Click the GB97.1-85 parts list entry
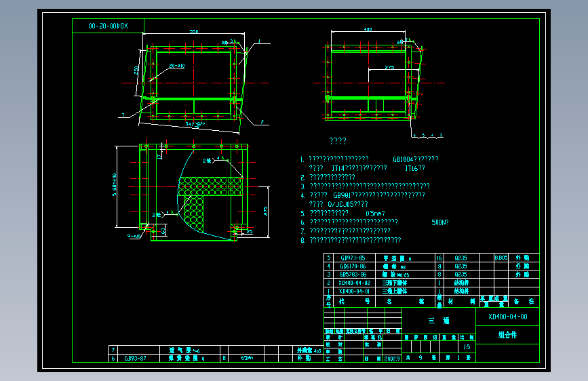Viewport: 588px width, 381px height. (353, 258)
